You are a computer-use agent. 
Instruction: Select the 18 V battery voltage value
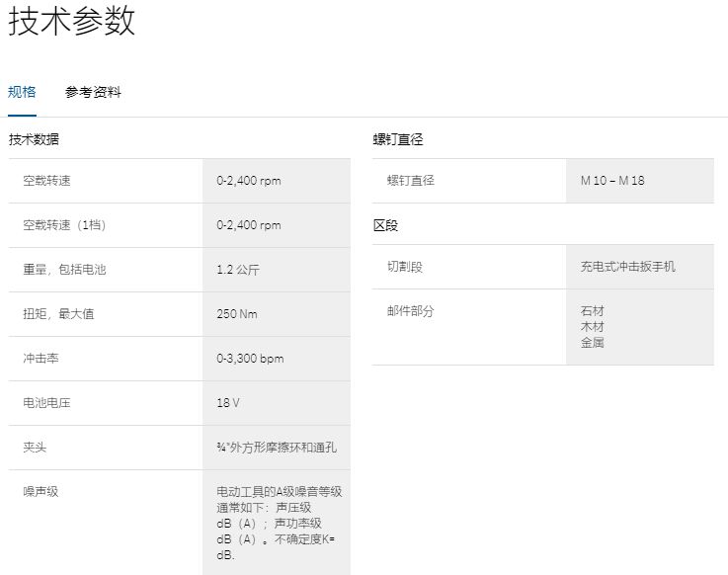pyautogui.click(x=228, y=403)
